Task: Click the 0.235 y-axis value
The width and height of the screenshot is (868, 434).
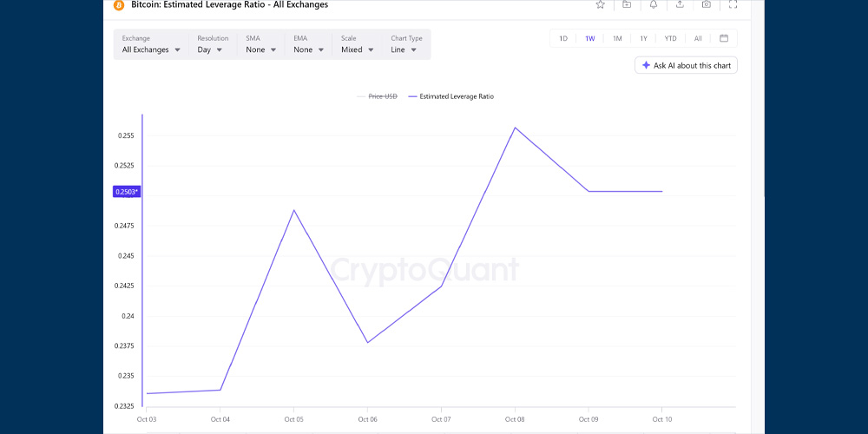Action: 124,376
